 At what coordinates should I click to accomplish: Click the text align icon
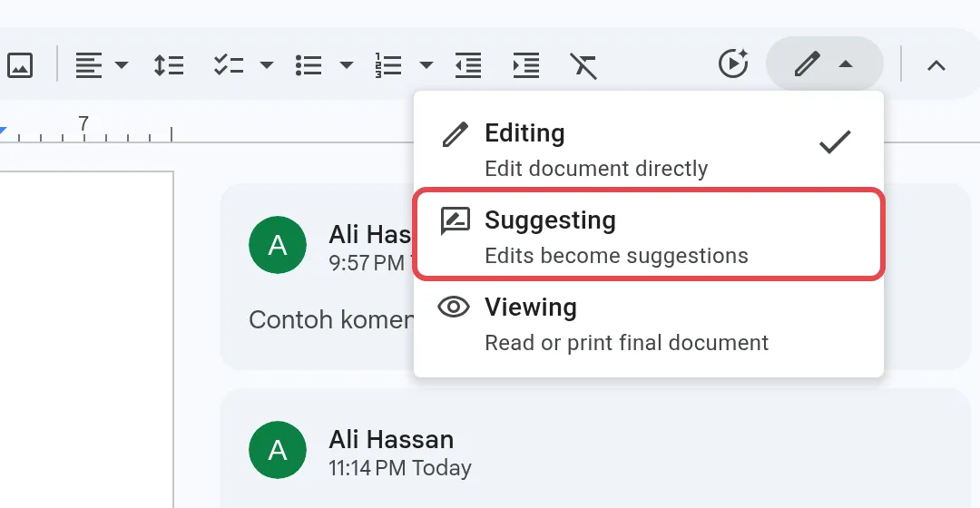point(88,65)
